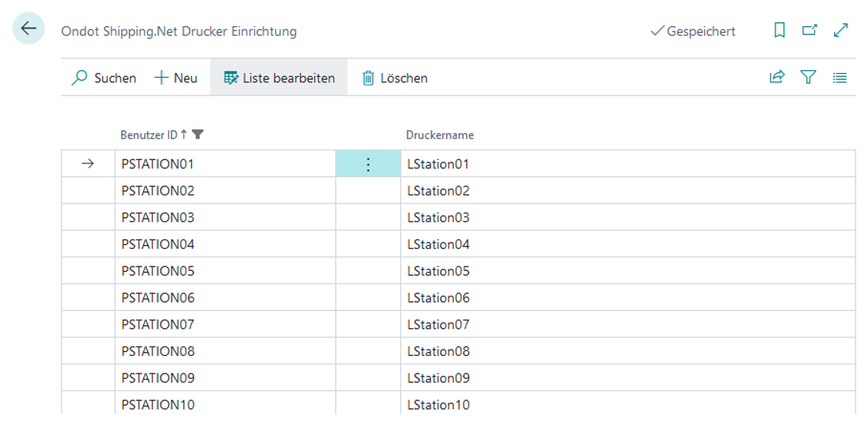
Task: Click Suchen in the toolbar
Action: point(104,78)
